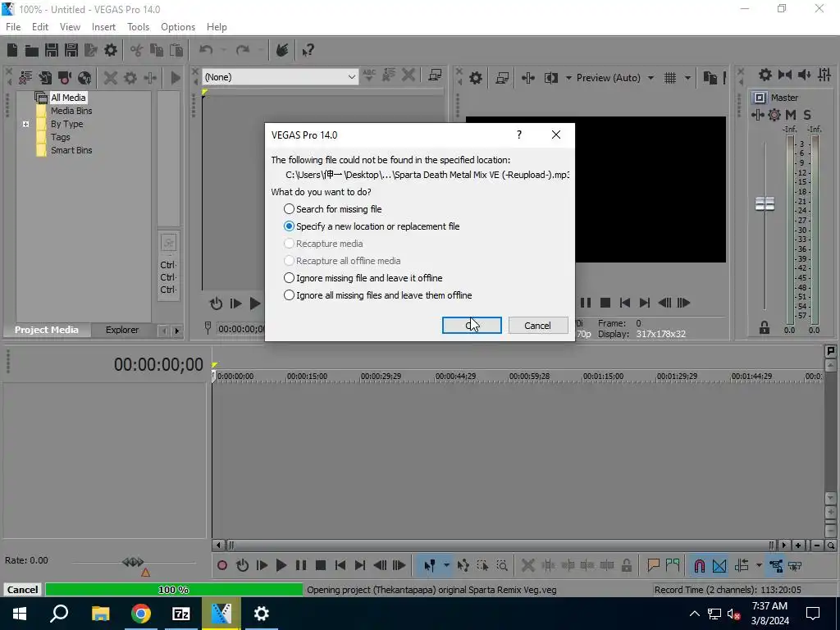Viewport: 840px width, 630px height.
Task: Click the dialog's OK button
Action: point(472,325)
